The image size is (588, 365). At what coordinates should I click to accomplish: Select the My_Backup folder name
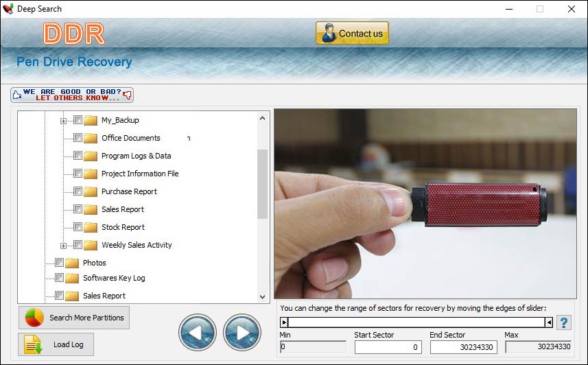point(120,120)
